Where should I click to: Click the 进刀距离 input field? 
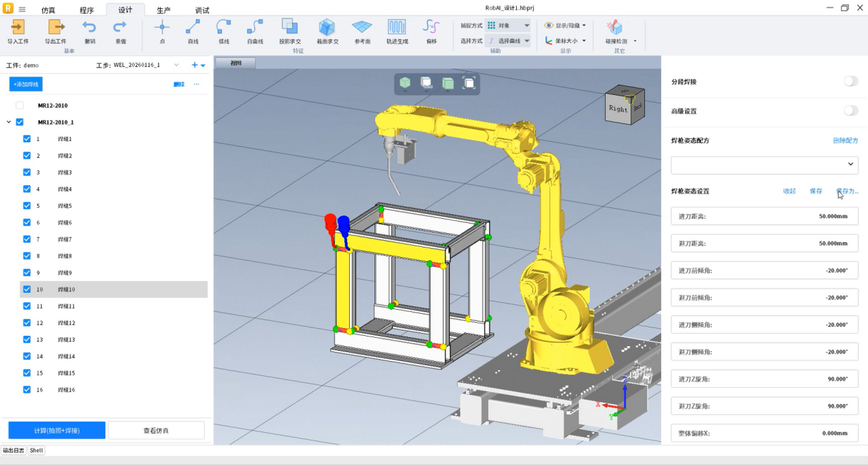pyautogui.click(x=764, y=216)
